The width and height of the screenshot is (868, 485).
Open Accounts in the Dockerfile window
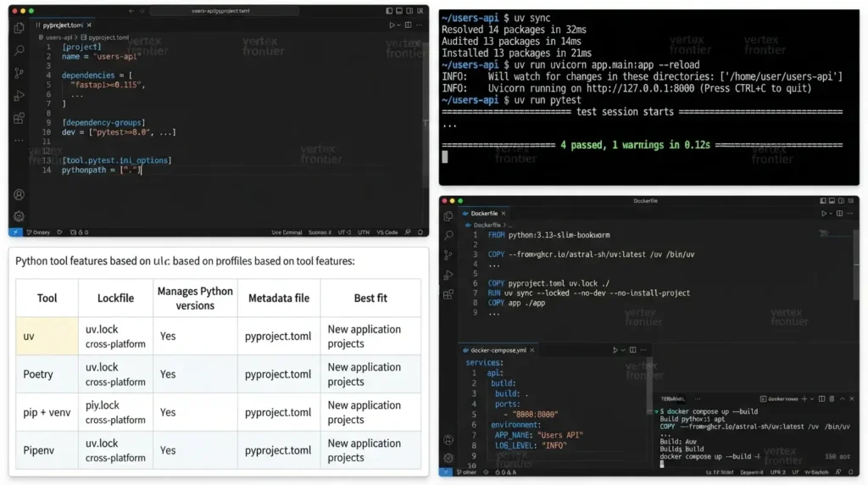point(448,440)
